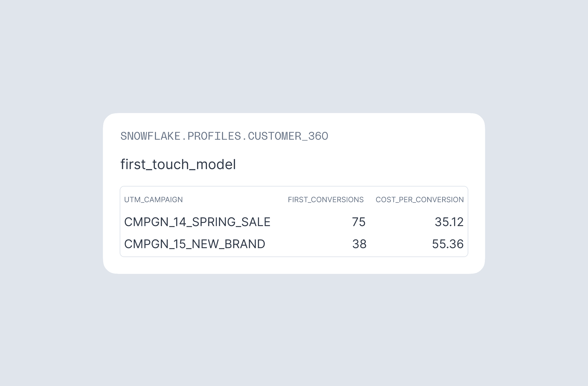Click the first conversions value 75
Viewport: 588px width, 386px height.
(x=359, y=222)
